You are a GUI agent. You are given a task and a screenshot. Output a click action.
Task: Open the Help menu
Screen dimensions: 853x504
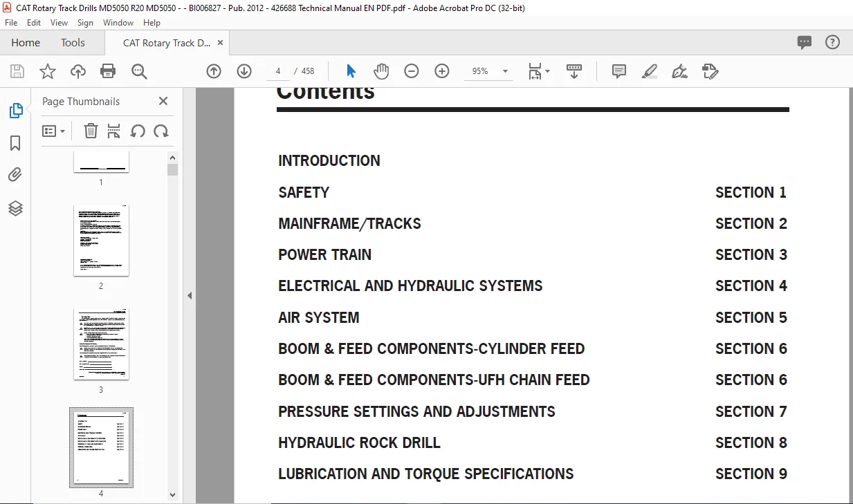(x=152, y=23)
